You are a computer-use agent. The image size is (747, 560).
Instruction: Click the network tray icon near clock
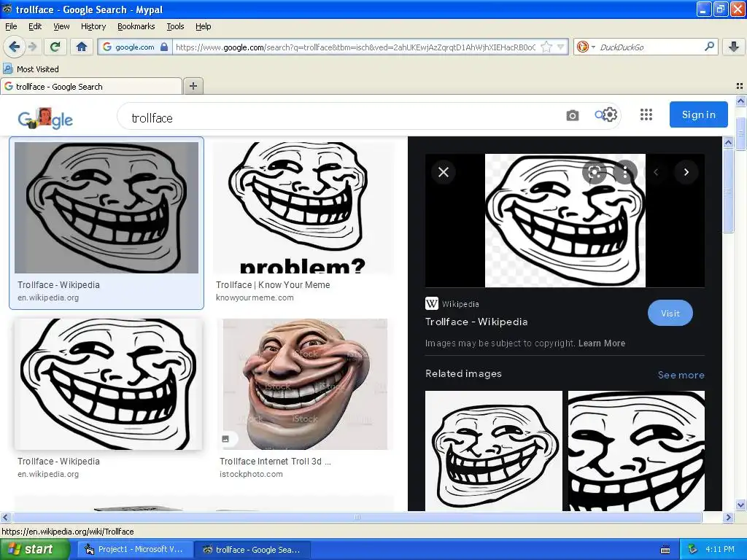tap(692, 549)
